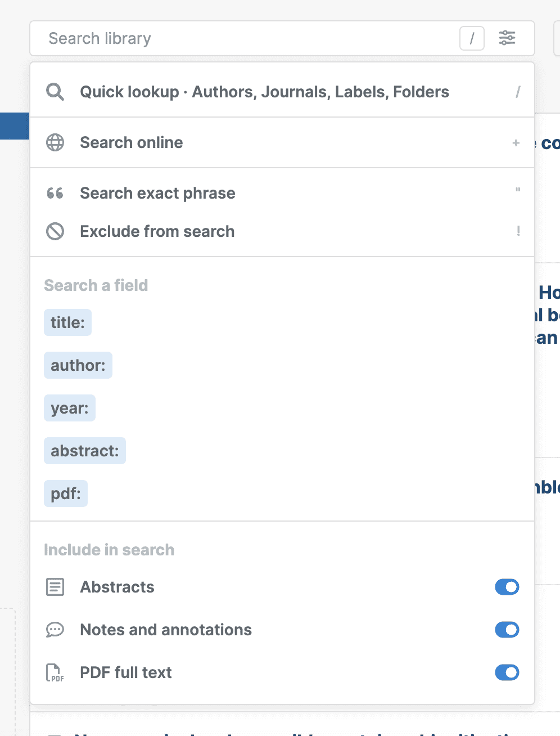Click the Search online globe icon
The image size is (560, 736).
tap(55, 142)
